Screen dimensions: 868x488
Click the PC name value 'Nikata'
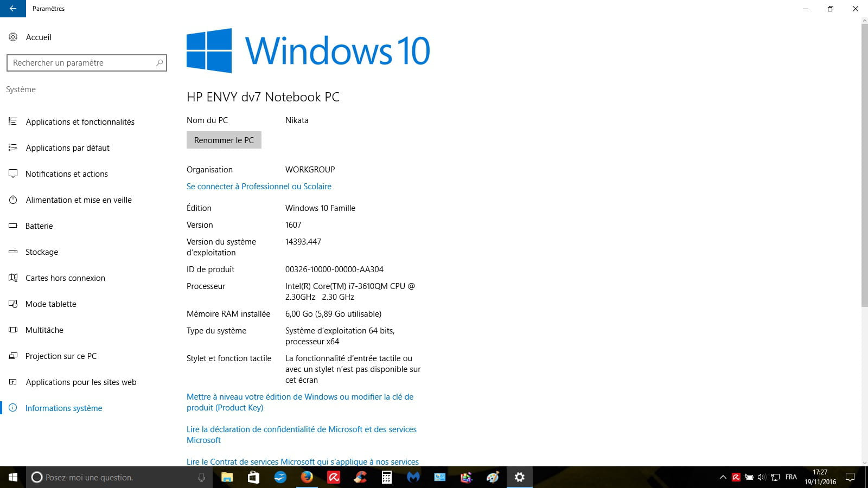click(x=297, y=120)
